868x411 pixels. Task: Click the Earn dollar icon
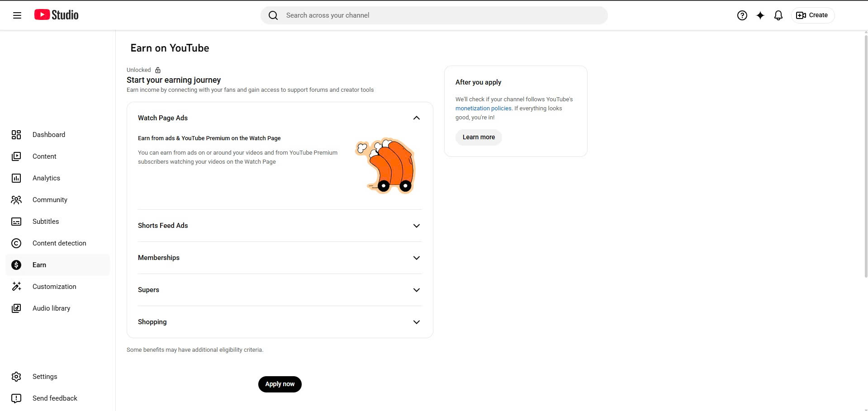[x=16, y=265]
